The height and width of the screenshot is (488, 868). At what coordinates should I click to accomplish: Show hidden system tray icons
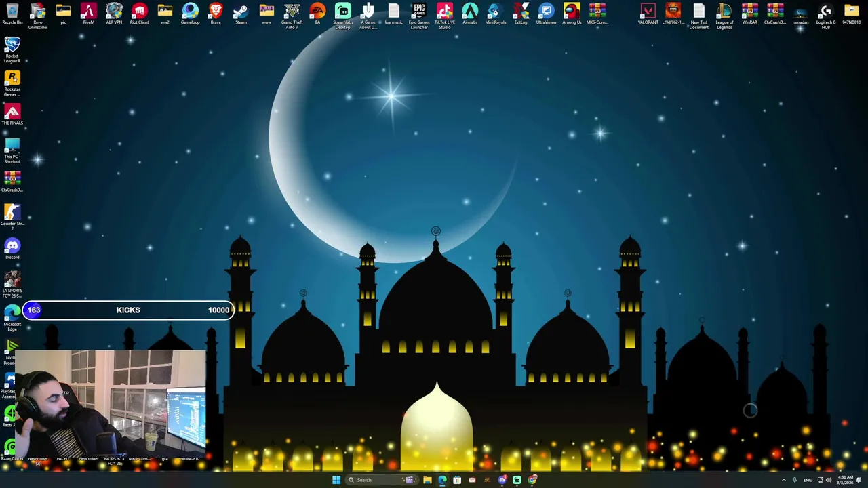coord(784,480)
